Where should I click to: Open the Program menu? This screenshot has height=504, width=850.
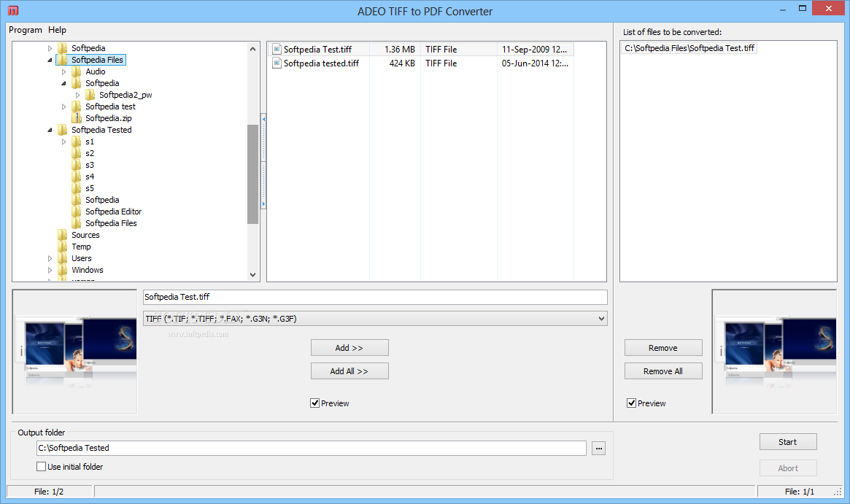[x=26, y=30]
